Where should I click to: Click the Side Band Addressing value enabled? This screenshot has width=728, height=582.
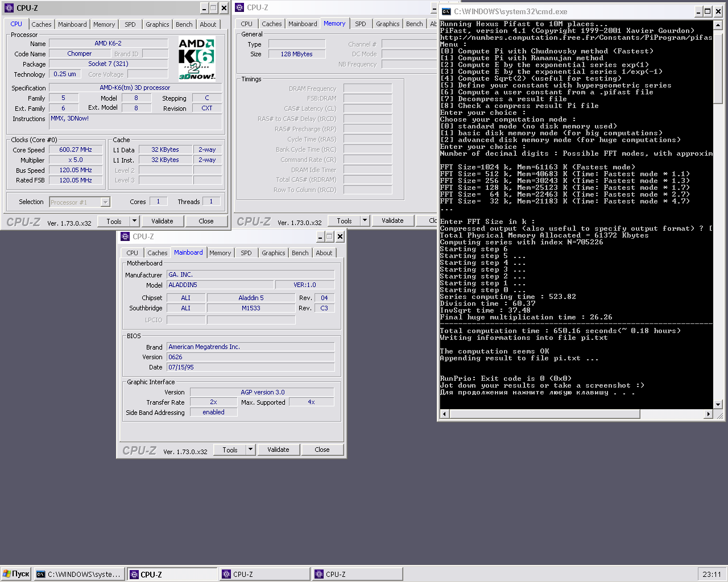tap(213, 412)
